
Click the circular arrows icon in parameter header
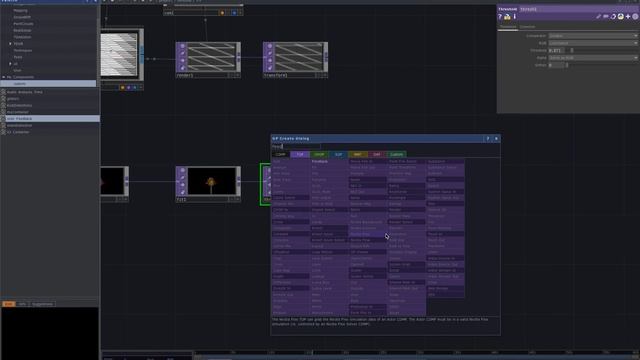pyautogui.click(x=613, y=17)
